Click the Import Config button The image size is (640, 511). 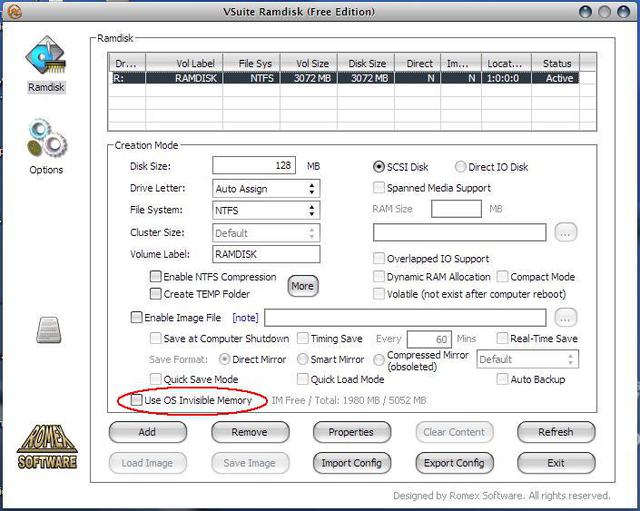pyautogui.click(x=351, y=463)
